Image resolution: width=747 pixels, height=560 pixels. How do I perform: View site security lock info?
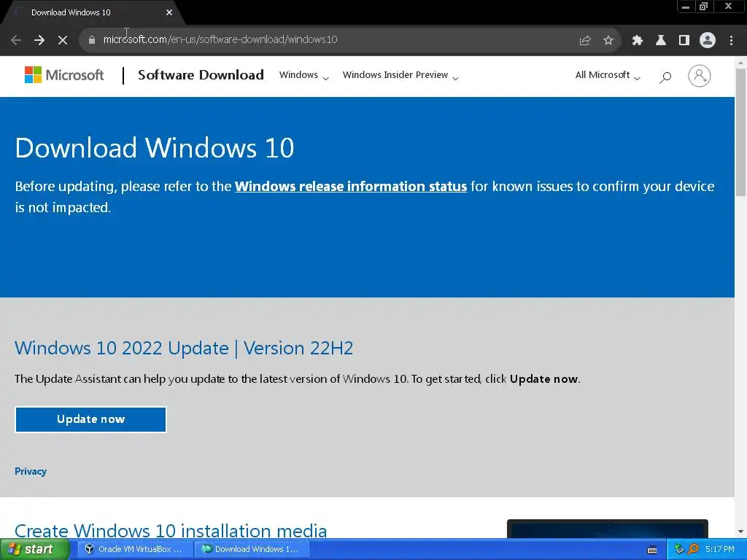tap(92, 40)
